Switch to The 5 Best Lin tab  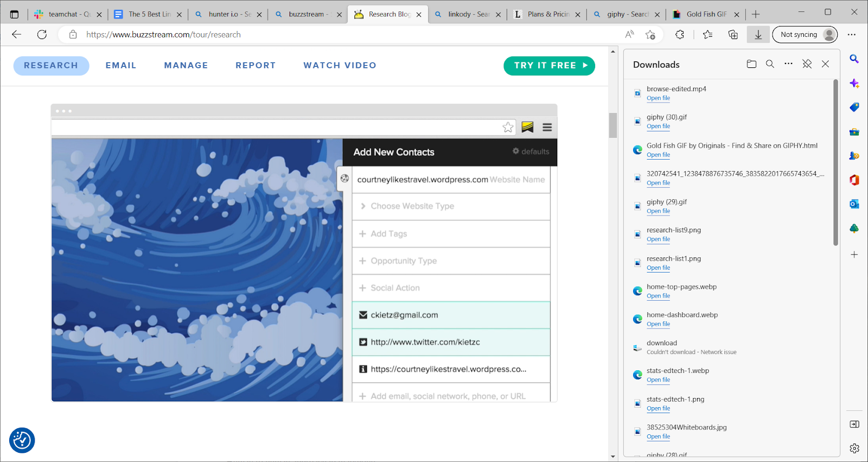coord(149,14)
